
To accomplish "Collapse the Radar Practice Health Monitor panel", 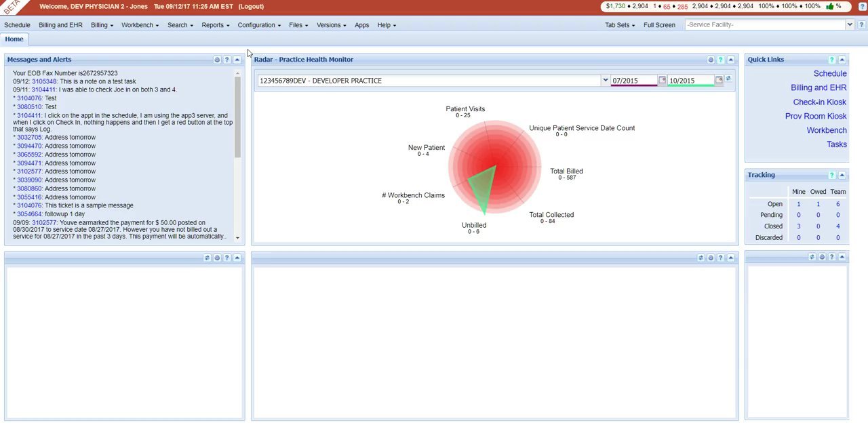I will tap(730, 60).
